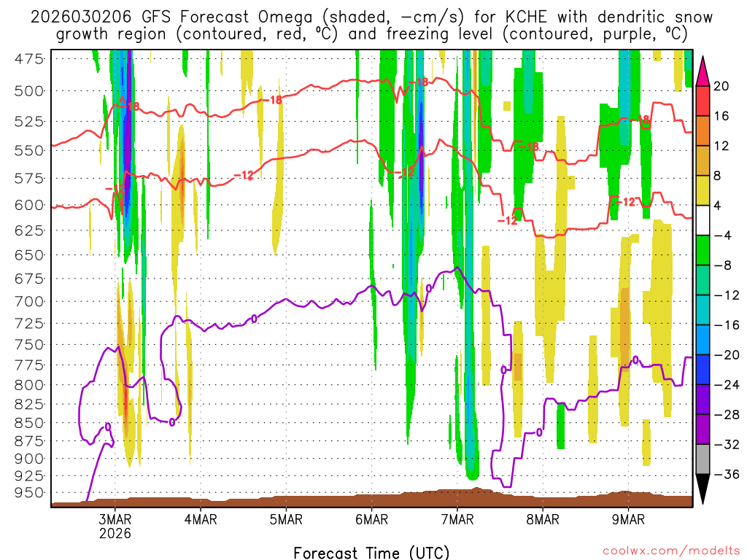Click the yellow colorbar segment between 4 and 8
The width and height of the screenshot is (747, 560).
703,190
